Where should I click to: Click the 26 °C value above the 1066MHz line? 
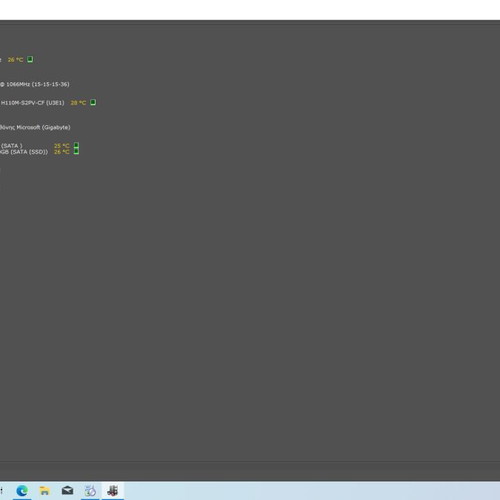15,60
